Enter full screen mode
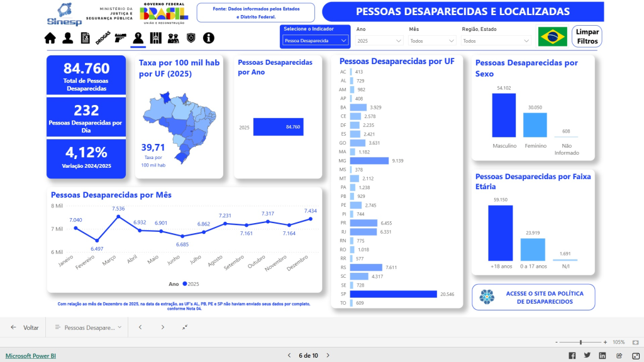This screenshot has height=362, width=644. pyautogui.click(x=635, y=356)
